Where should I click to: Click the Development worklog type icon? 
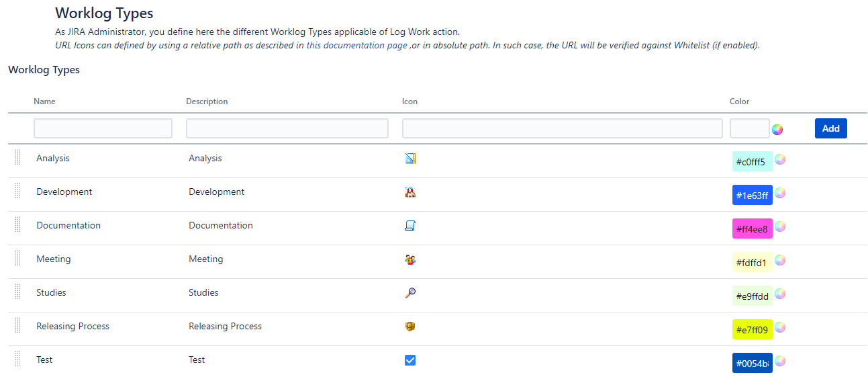(410, 192)
